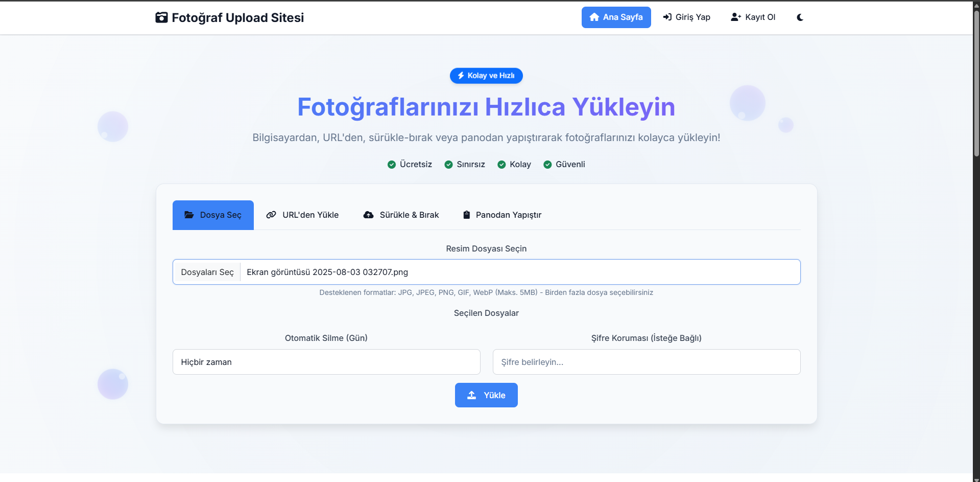Click the camera logo icon in header
Viewport: 980px width, 482px height.
161,17
